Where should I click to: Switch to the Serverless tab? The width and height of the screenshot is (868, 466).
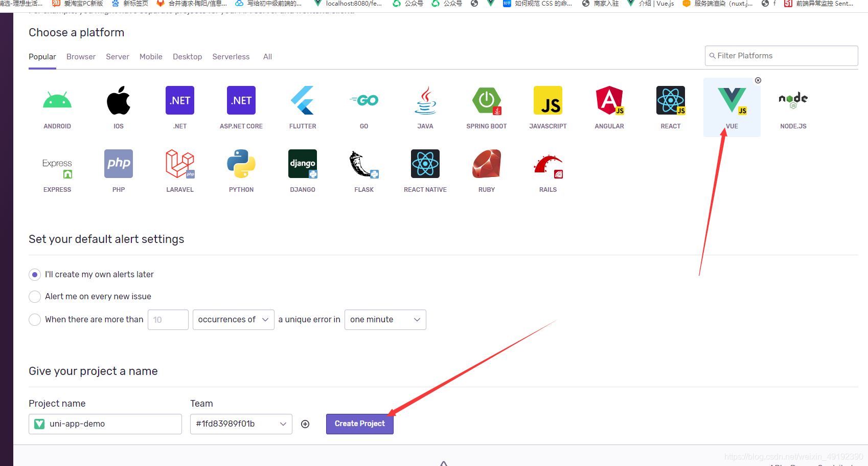[231, 57]
